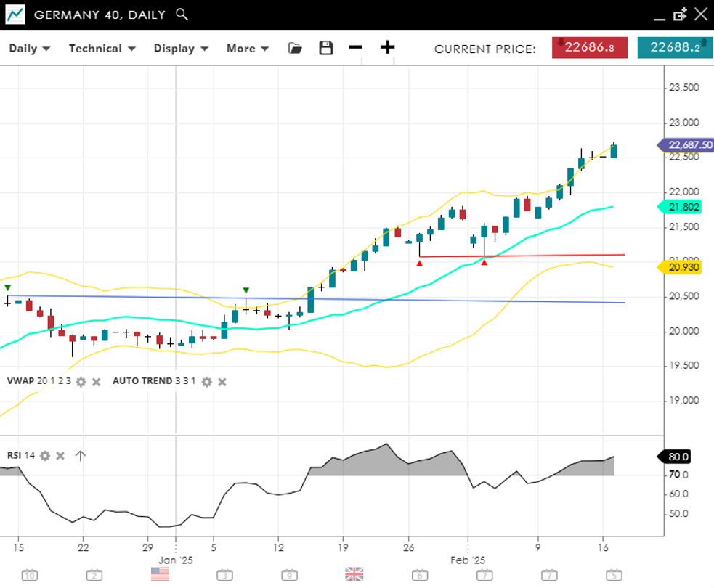
Task: Click the US flag event marker
Action: [160, 574]
